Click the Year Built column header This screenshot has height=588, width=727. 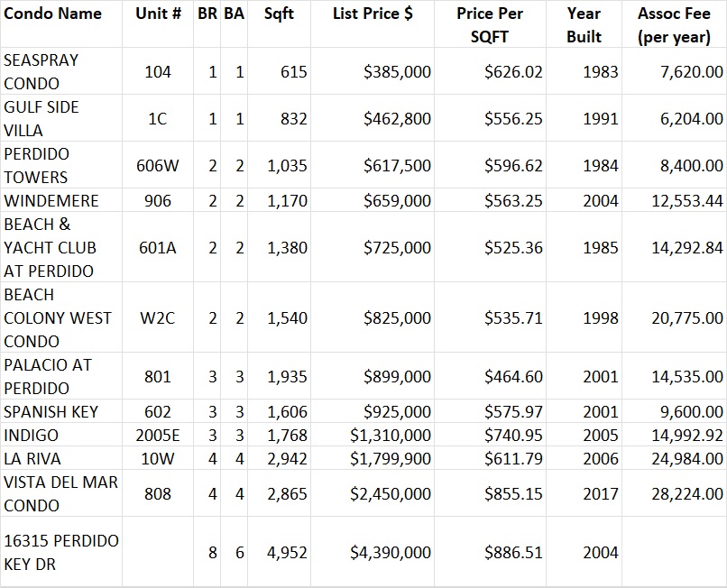click(584, 25)
